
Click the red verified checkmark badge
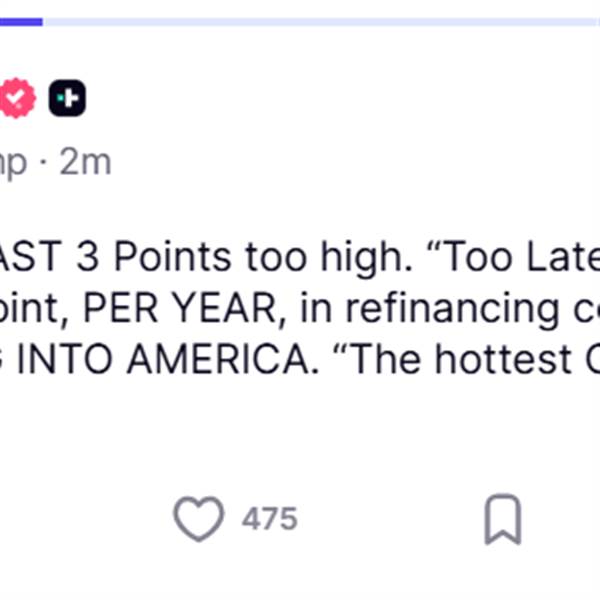click(17, 98)
